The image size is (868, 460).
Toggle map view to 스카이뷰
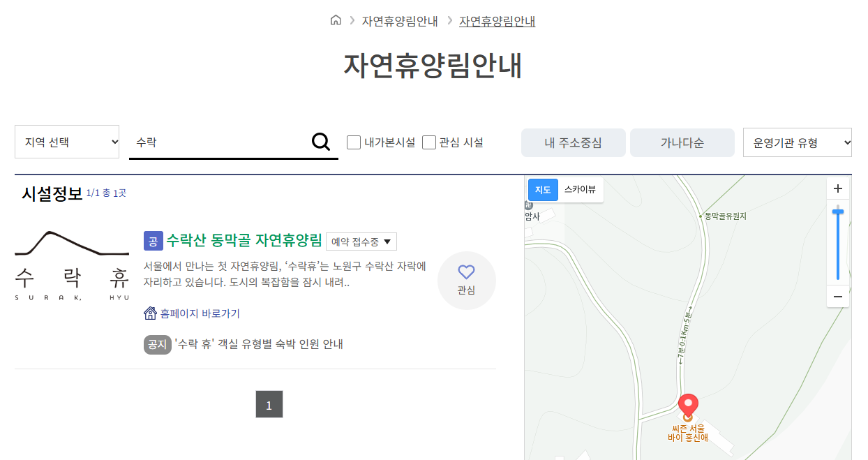[x=580, y=189]
